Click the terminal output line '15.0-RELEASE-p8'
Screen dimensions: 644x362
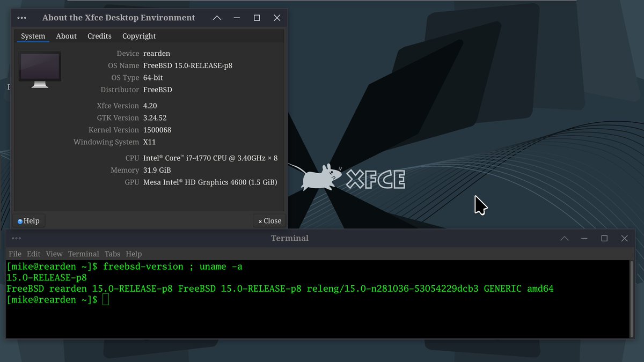47,278
